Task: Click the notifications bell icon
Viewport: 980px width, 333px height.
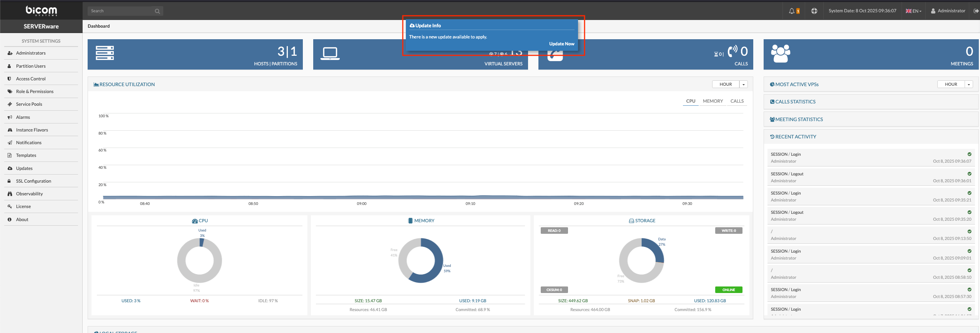Action: coord(792,11)
